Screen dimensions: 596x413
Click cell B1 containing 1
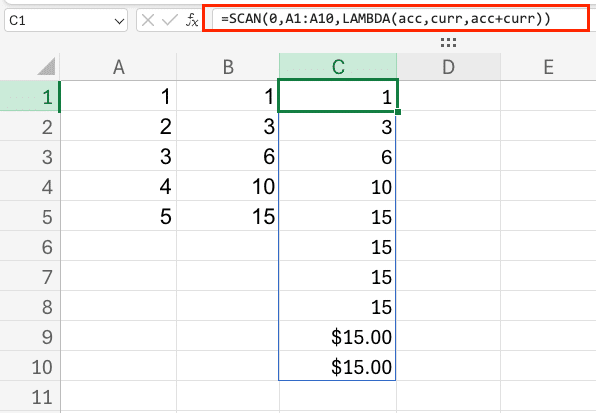pyautogui.click(x=228, y=96)
